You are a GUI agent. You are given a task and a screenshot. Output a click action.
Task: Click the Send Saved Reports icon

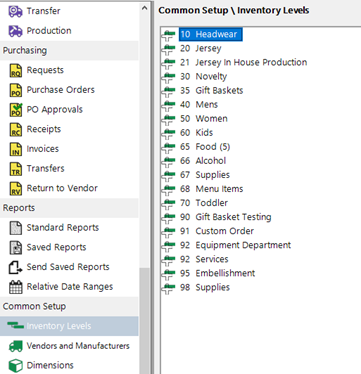pyautogui.click(x=15, y=267)
